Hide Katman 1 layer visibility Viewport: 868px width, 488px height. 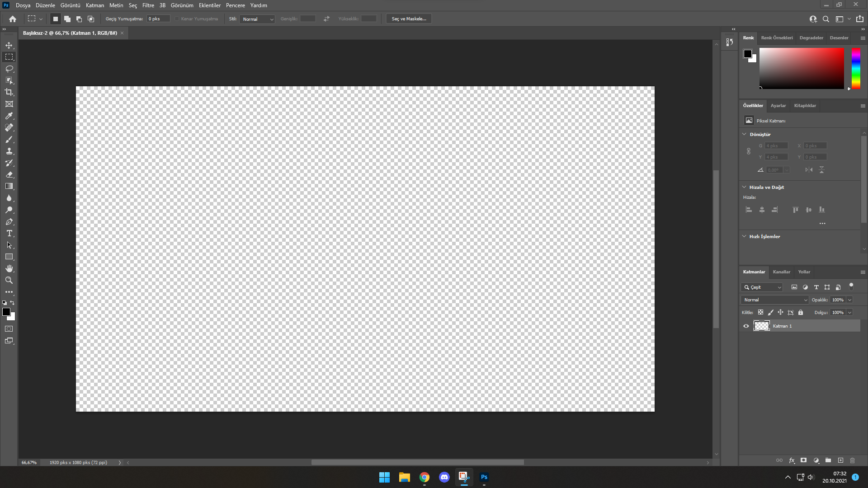(746, 326)
